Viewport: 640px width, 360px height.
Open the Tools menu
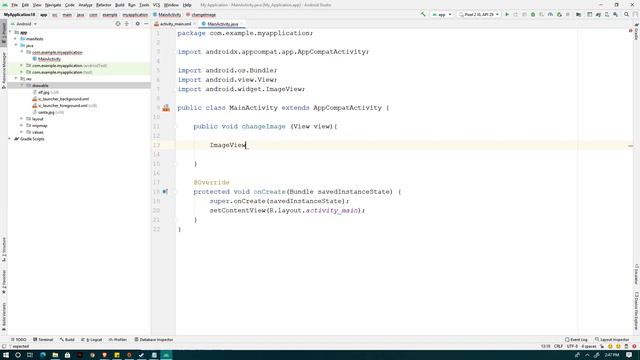pyautogui.click(x=144, y=5)
